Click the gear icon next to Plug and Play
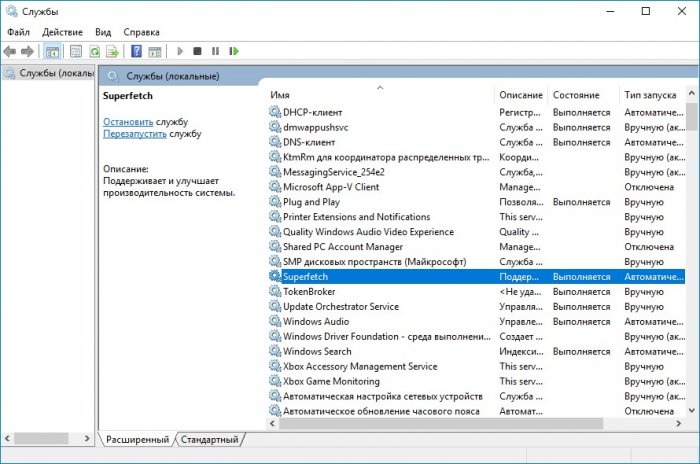 pyautogui.click(x=275, y=201)
